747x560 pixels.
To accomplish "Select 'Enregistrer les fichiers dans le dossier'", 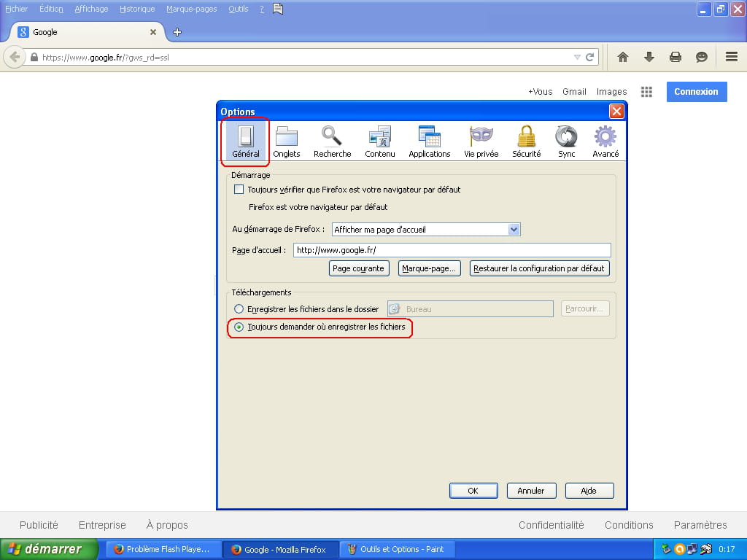I will click(239, 309).
